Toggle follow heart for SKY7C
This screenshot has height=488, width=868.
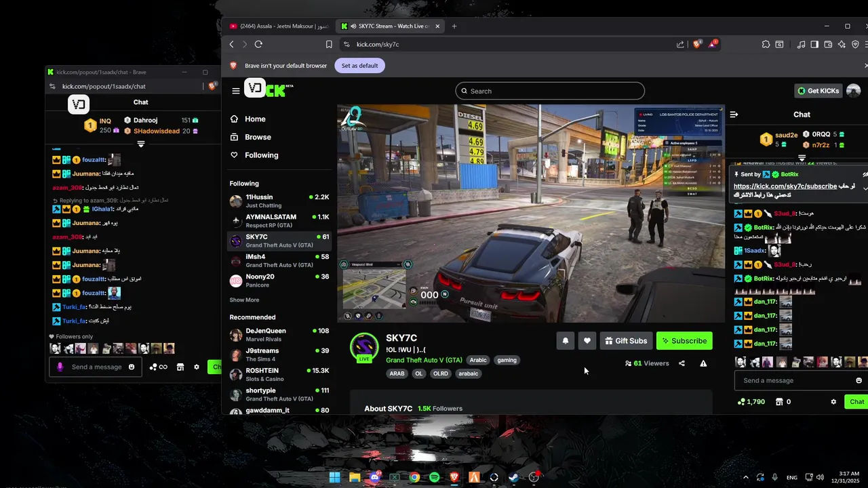[x=587, y=341]
